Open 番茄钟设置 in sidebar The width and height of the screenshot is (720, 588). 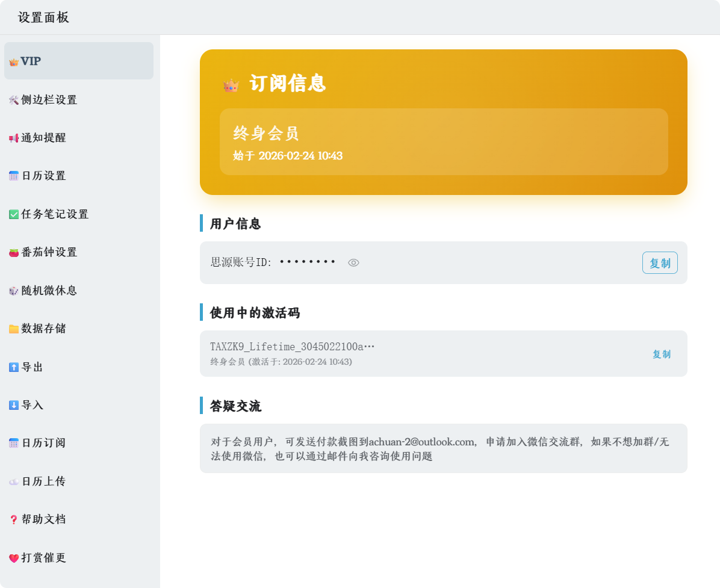click(79, 252)
